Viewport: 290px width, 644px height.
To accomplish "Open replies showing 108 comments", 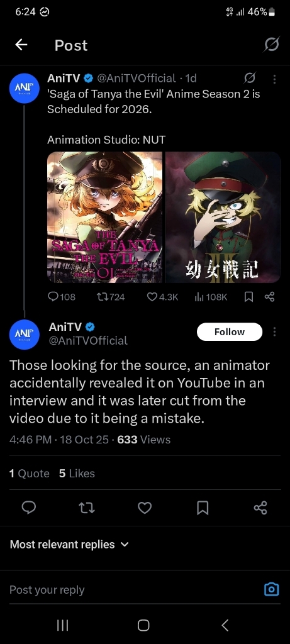I will pos(62,297).
